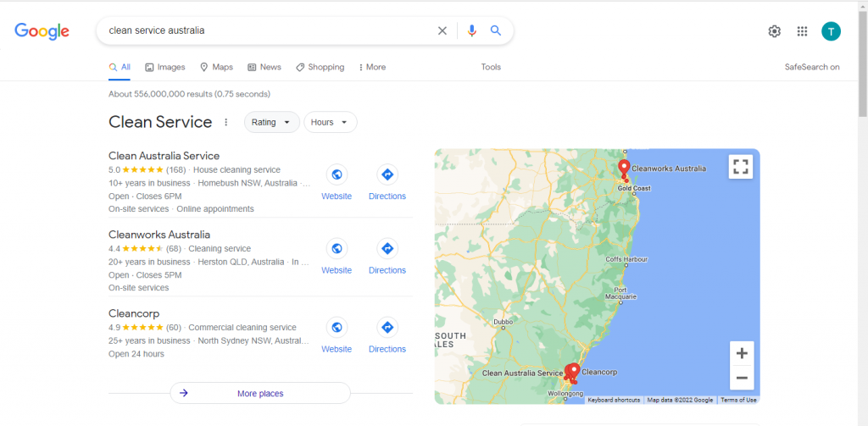Clear the search box with the X icon
The width and height of the screenshot is (868, 426).
click(x=442, y=30)
